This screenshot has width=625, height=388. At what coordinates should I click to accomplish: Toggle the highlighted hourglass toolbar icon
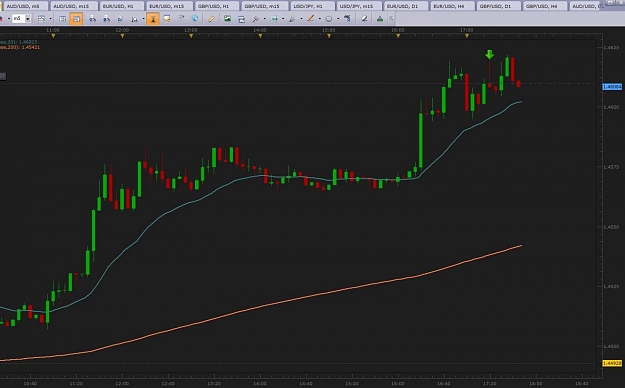pos(153,18)
